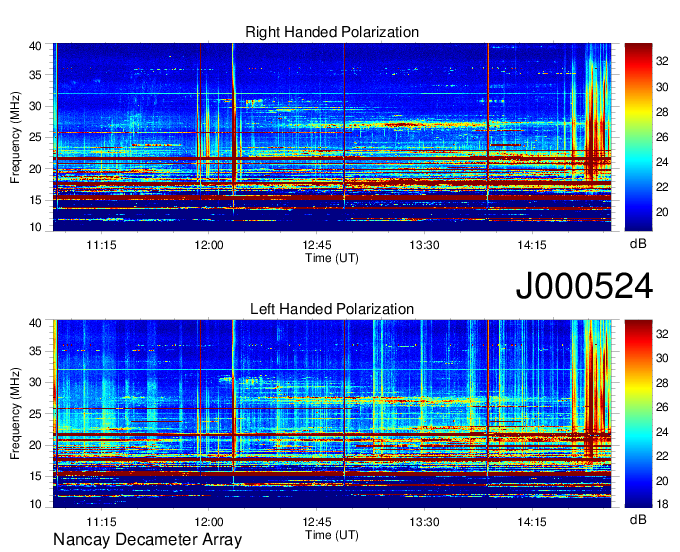Click the 12:00 tick label under the lower plot
680x552 pixels.
209,522
